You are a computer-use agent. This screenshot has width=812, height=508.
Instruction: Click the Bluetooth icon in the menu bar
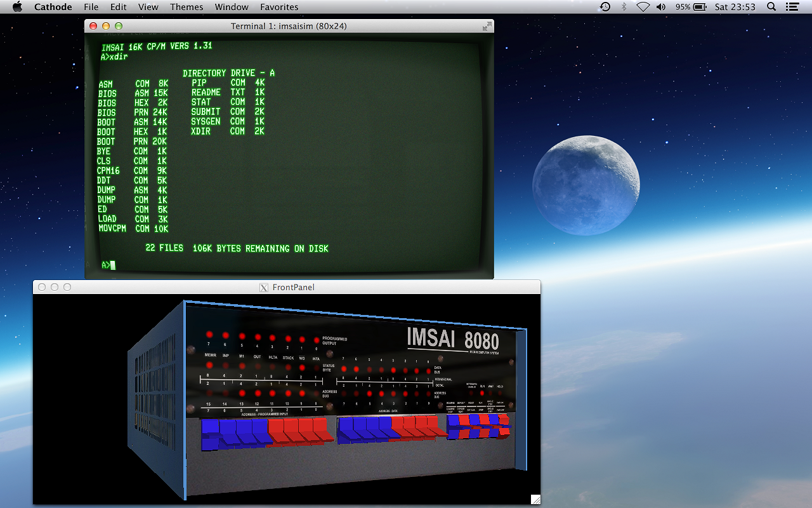(624, 7)
